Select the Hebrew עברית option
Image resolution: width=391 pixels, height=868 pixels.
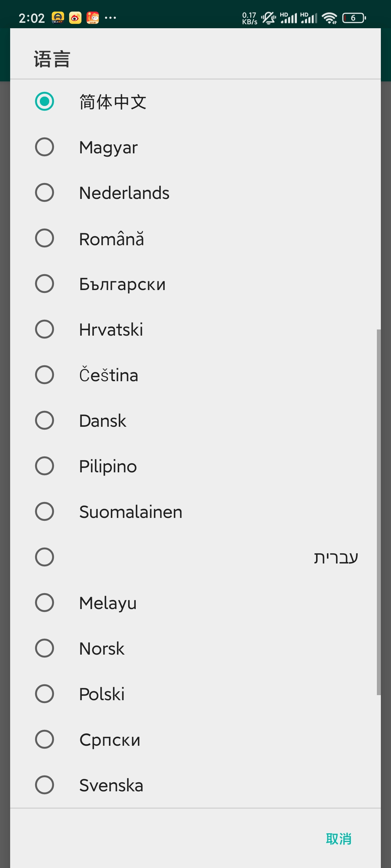[x=195, y=557]
